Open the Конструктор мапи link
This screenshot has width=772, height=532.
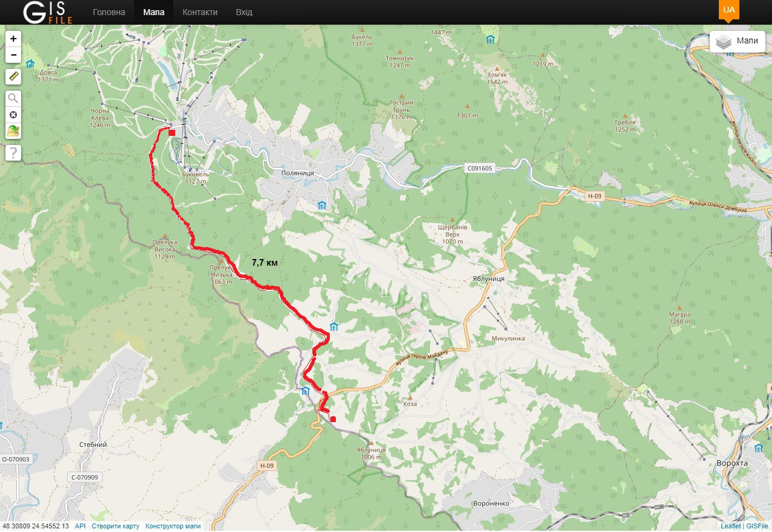pyautogui.click(x=173, y=526)
